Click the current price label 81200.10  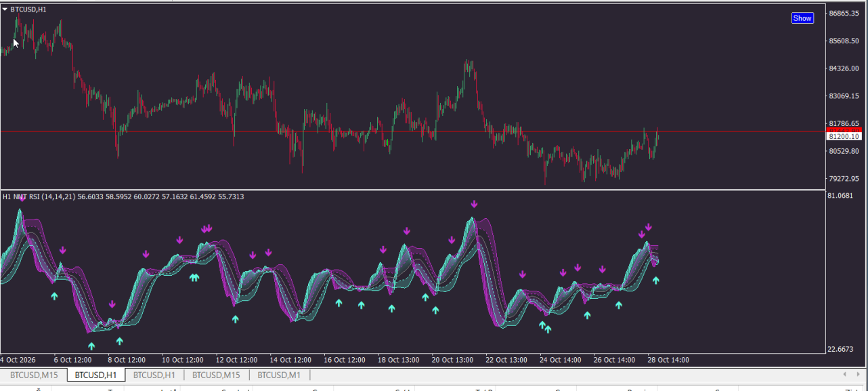click(844, 136)
